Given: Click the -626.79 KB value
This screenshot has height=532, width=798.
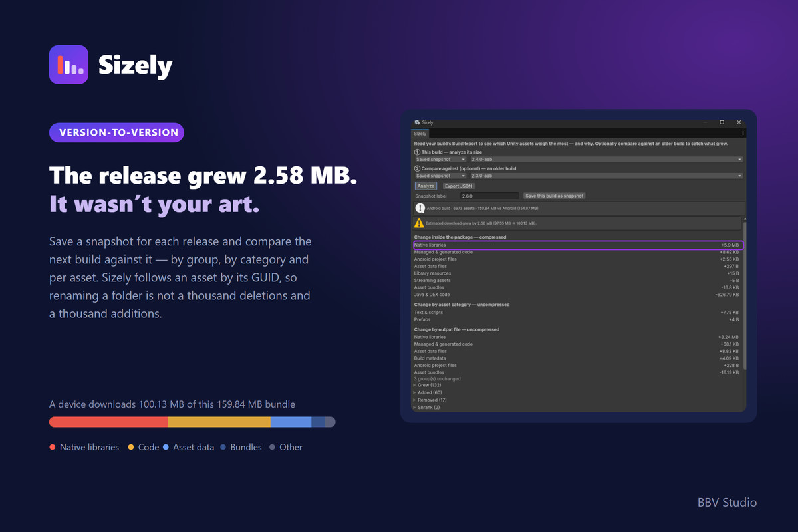Looking at the screenshot, I should pyautogui.click(x=726, y=295).
